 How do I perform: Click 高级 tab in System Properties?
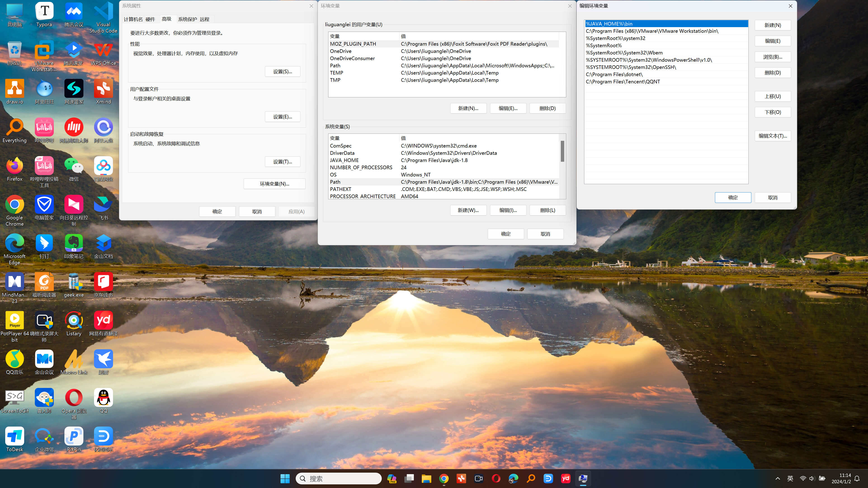pyautogui.click(x=166, y=19)
